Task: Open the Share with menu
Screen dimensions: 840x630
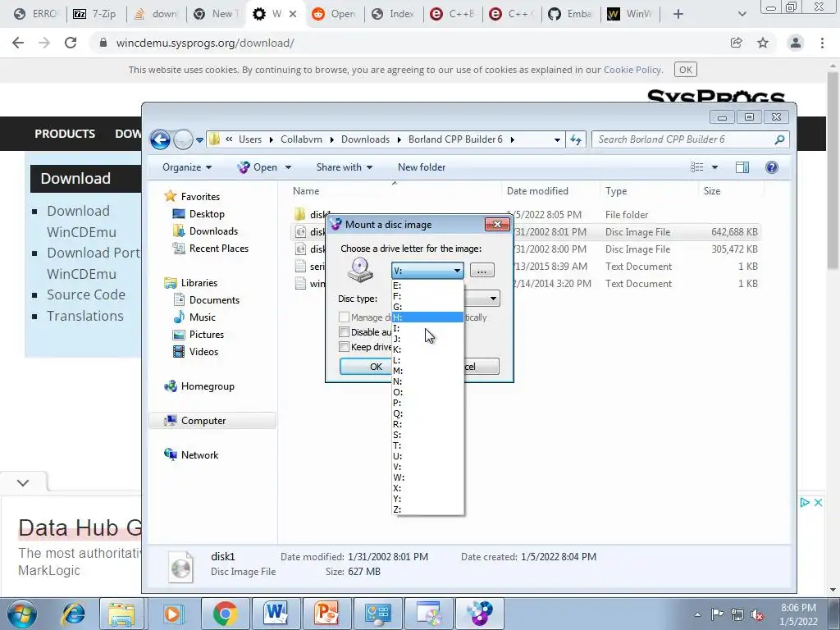Action: [x=344, y=167]
